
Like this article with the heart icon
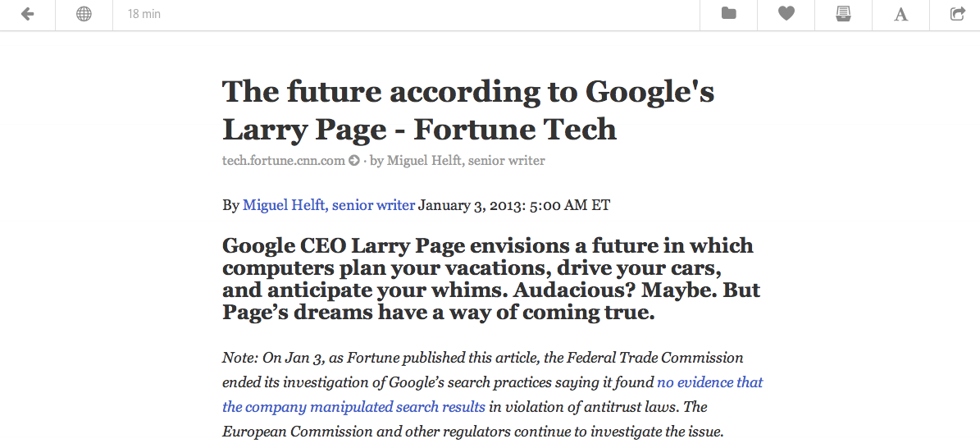(786, 13)
